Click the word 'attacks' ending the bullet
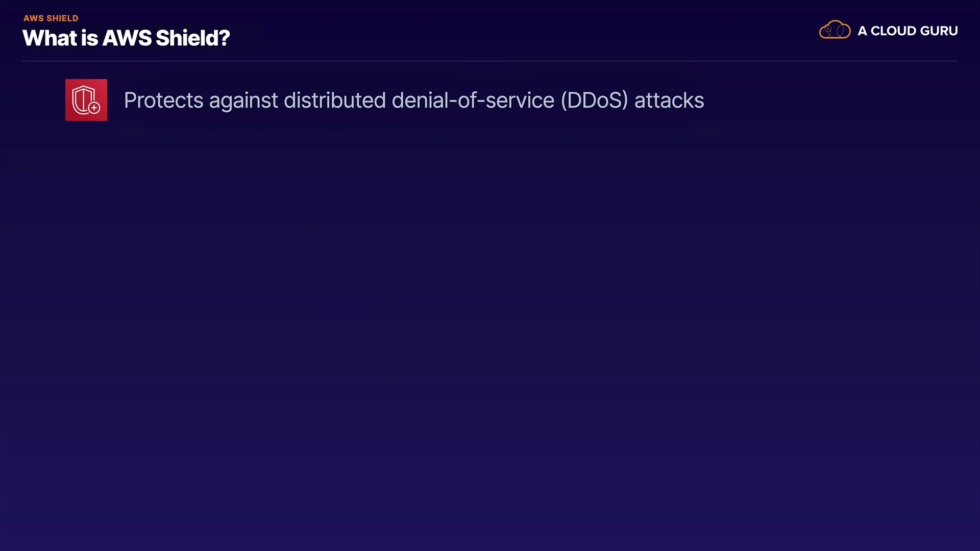Image resolution: width=980 pixels, height=551 pixels. coord(669,101)
